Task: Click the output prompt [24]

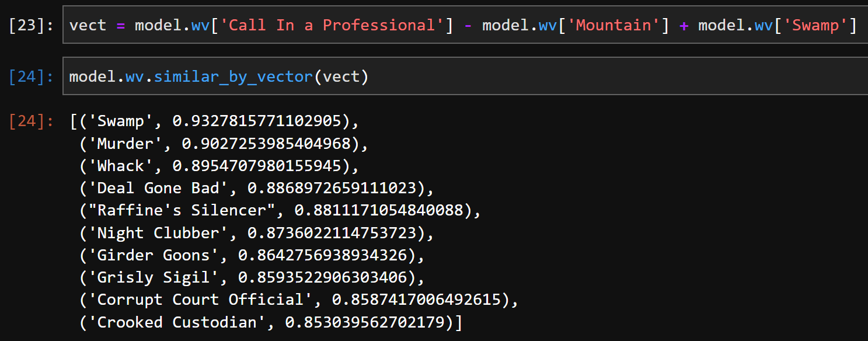Action: pos(27,121)
